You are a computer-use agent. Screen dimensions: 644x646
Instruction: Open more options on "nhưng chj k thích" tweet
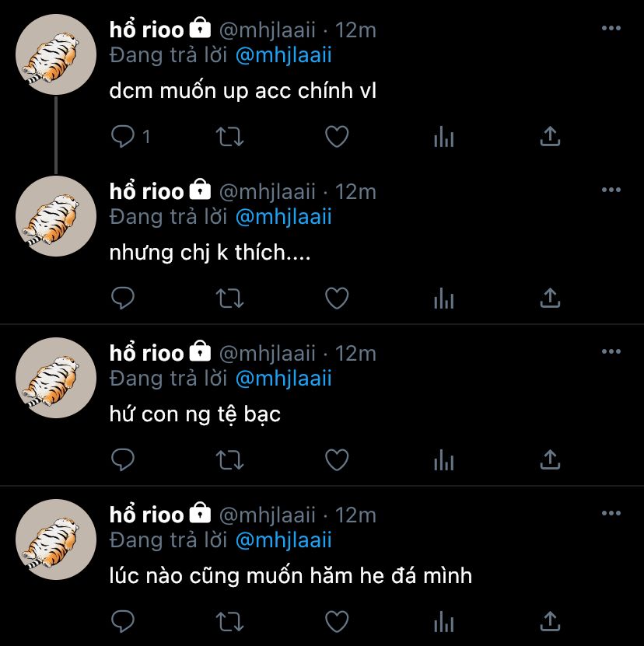611,190
